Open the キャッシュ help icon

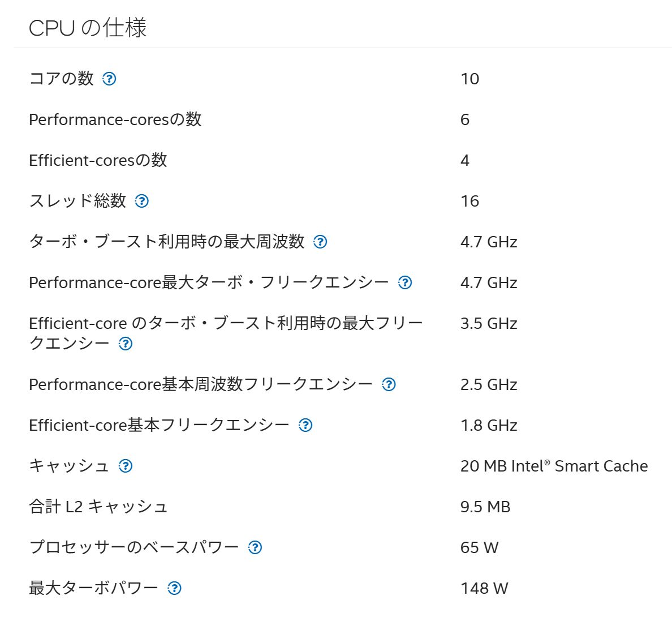(126, 466)
